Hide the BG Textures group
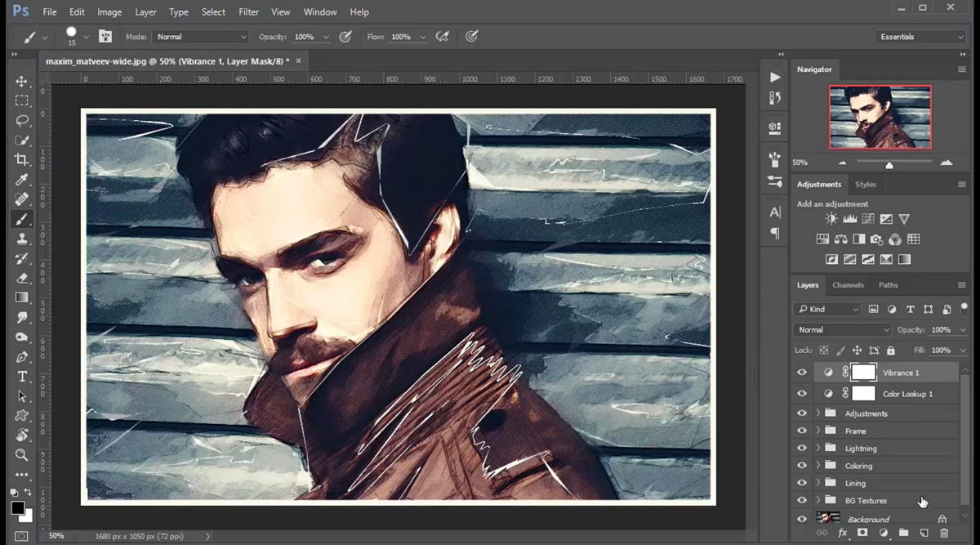 pos(802,500)
